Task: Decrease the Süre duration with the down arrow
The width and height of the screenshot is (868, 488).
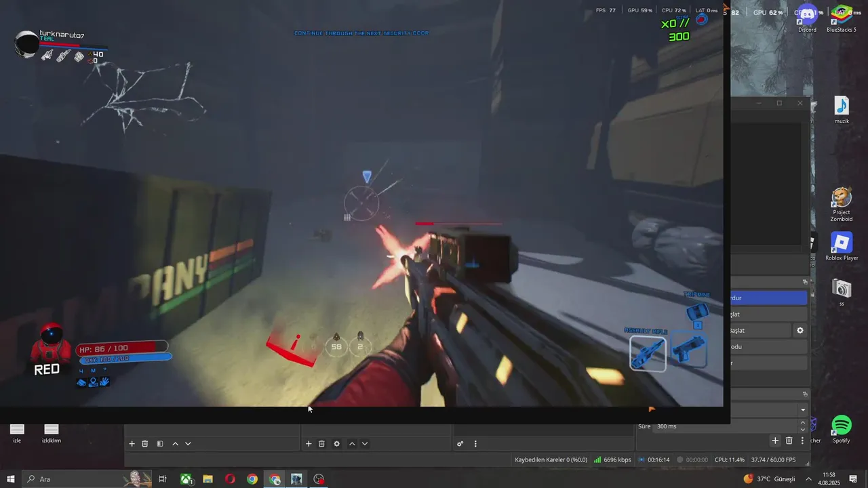Action: pyautogui.click(x=803, y=430)
